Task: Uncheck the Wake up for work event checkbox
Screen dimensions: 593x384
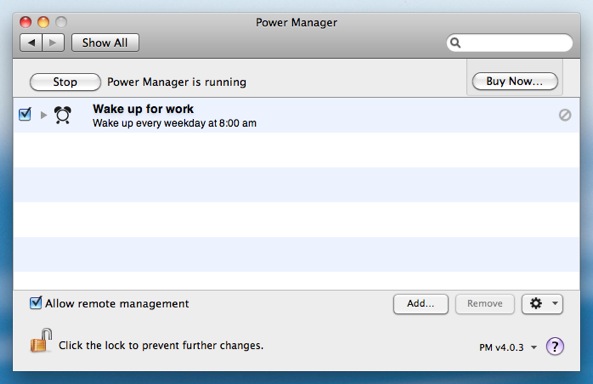Action: (25, 114)
